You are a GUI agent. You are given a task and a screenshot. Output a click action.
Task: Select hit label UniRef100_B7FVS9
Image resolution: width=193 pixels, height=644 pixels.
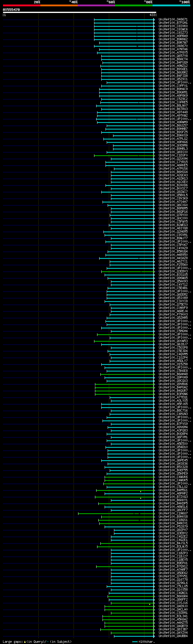tap(173, 424)
